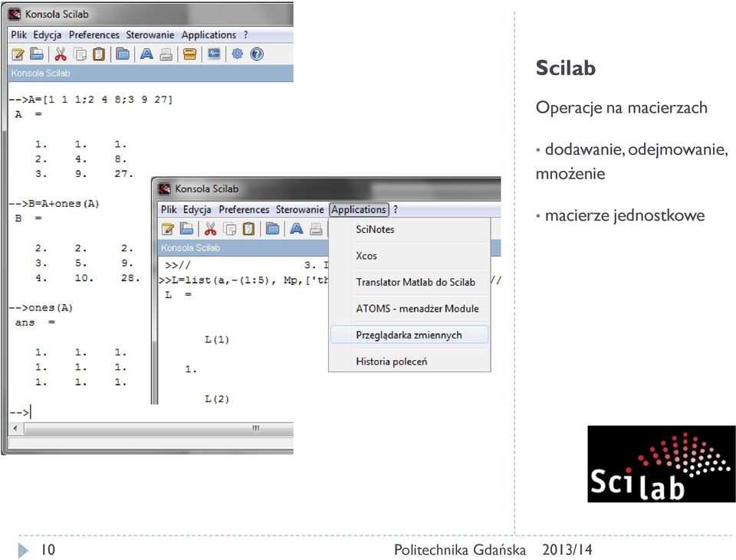Open Preferences menu in front console
Image resolution: width=736 pixels, height=560 pixels.
click(x=244, y=209)
